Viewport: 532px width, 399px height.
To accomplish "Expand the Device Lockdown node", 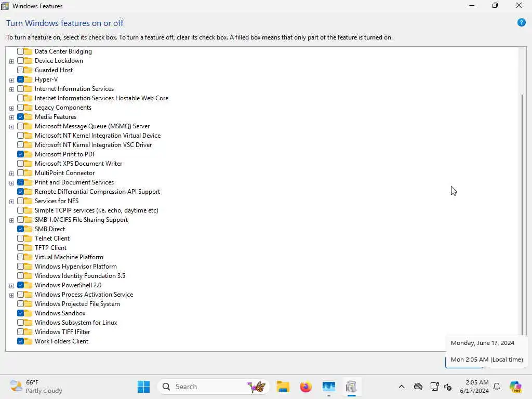I will [11, 61].
